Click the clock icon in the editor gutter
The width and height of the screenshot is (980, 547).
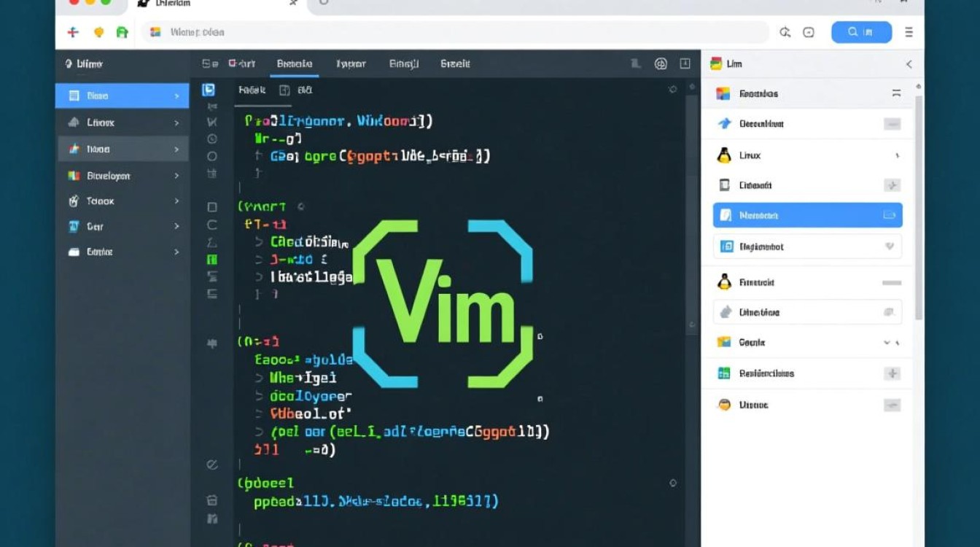[x=212, y=139]
